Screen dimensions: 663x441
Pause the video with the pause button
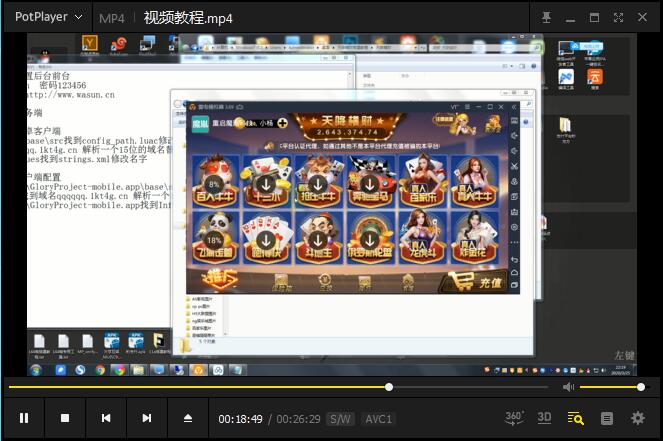(x=24, y=418)
